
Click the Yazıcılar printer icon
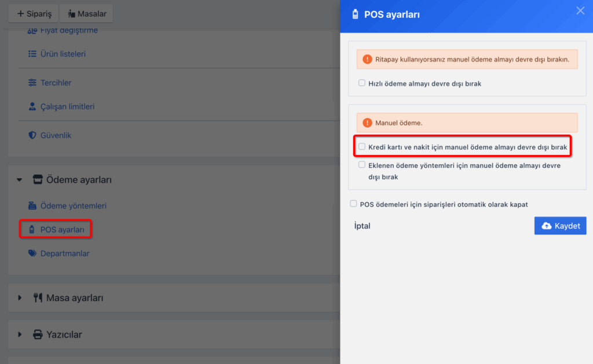tap(38, 334)
